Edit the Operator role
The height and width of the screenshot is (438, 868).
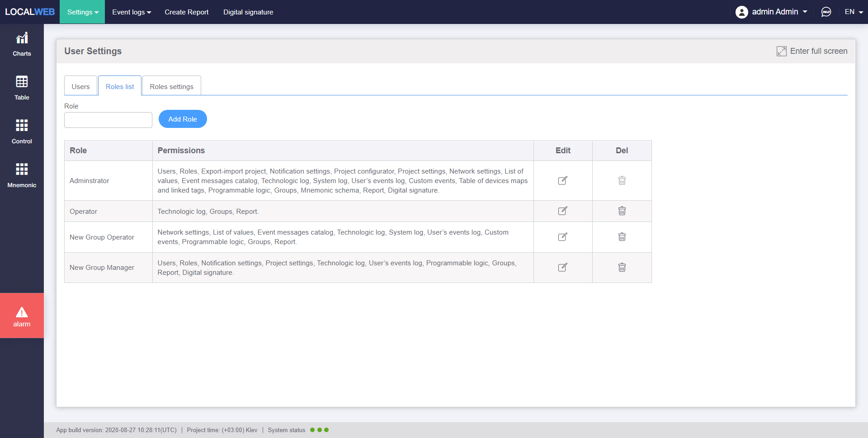[x=562, y=211]
